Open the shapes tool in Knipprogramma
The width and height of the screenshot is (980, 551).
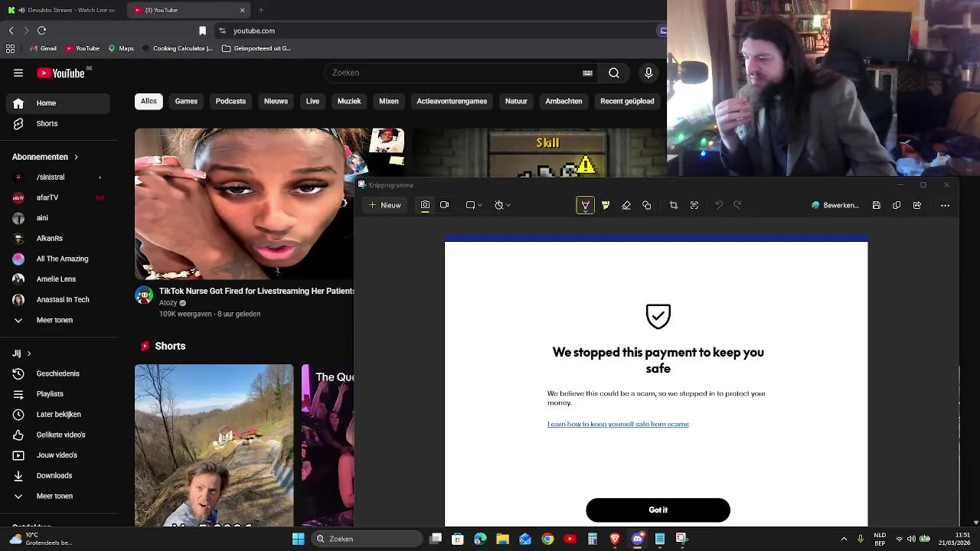[x=647, y=205]
